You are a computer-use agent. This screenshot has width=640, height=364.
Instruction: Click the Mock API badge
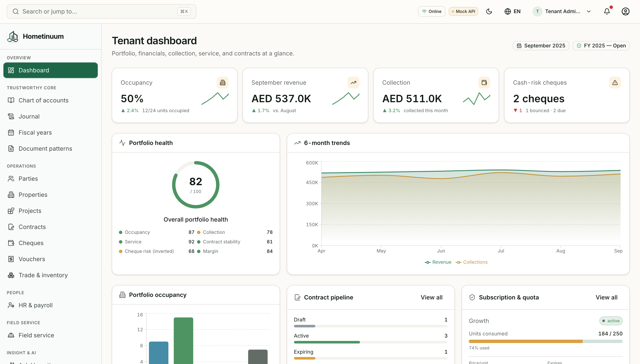coord(463,11)
